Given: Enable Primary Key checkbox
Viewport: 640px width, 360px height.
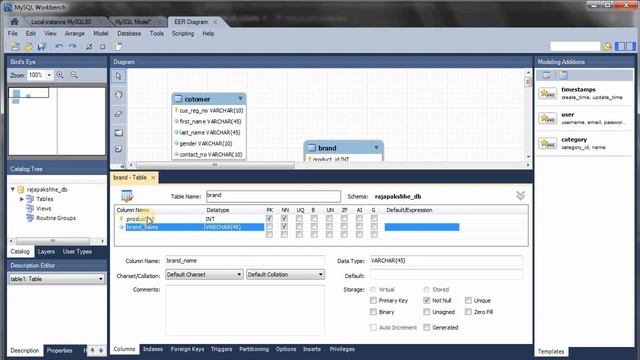Looking at the screenshot, I should pyautogui.click(x=373, y=300).
